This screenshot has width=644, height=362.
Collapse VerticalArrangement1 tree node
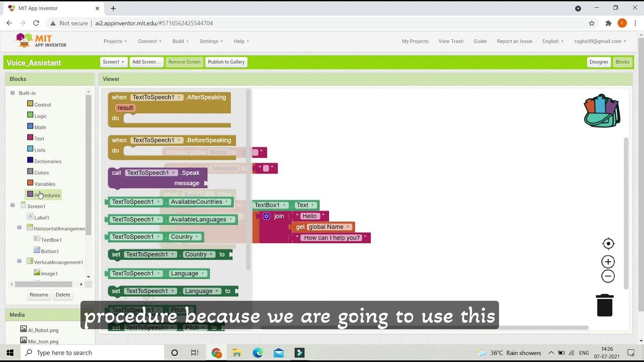click(19, 261)
